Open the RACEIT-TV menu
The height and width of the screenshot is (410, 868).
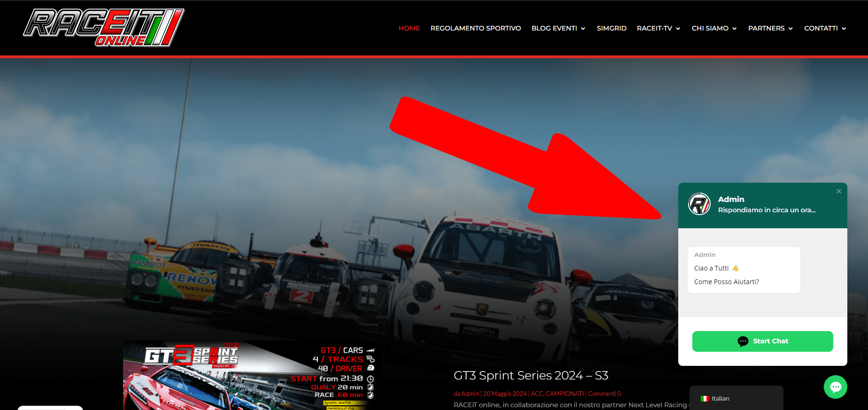(x=654, y=28)
